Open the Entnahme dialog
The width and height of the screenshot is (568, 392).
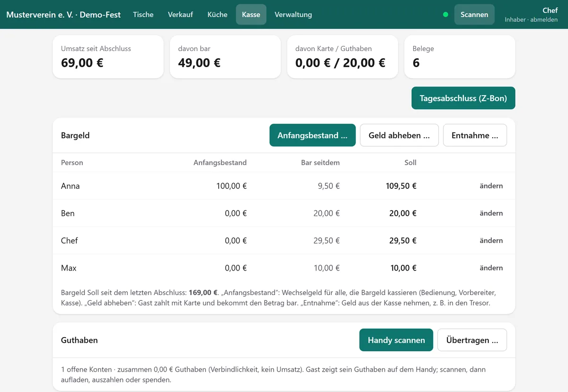click(475, 135)
